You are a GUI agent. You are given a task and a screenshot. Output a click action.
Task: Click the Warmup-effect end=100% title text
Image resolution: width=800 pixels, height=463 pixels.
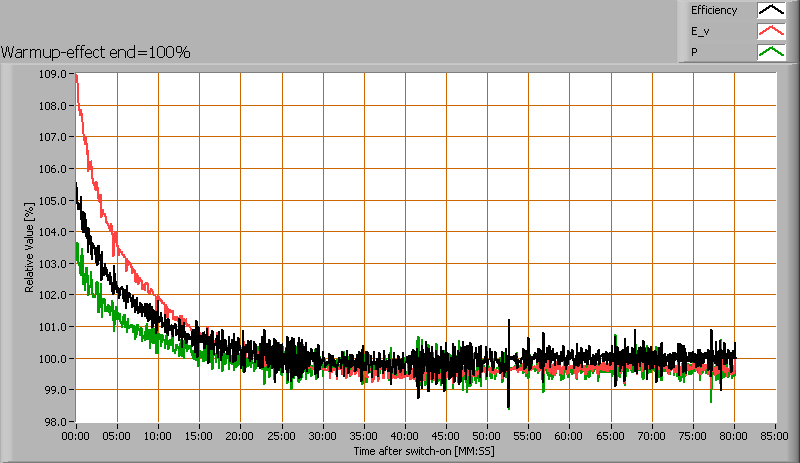pos(96,52)
